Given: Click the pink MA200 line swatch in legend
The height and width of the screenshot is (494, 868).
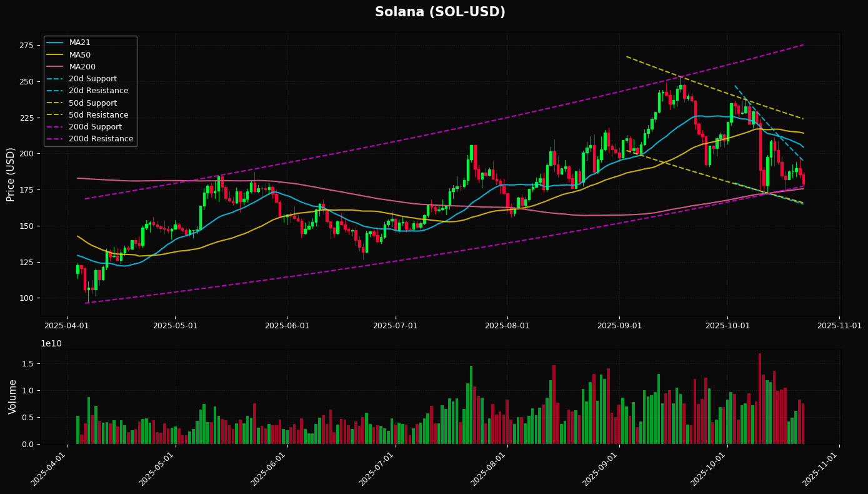Looking at the screenshot, I should click(55, 67).
